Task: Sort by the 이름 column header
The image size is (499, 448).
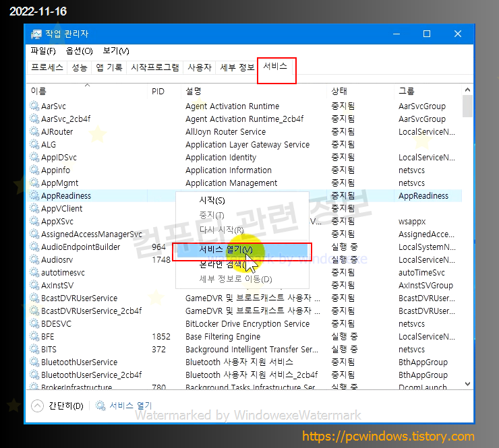Action: coord(88,91)
